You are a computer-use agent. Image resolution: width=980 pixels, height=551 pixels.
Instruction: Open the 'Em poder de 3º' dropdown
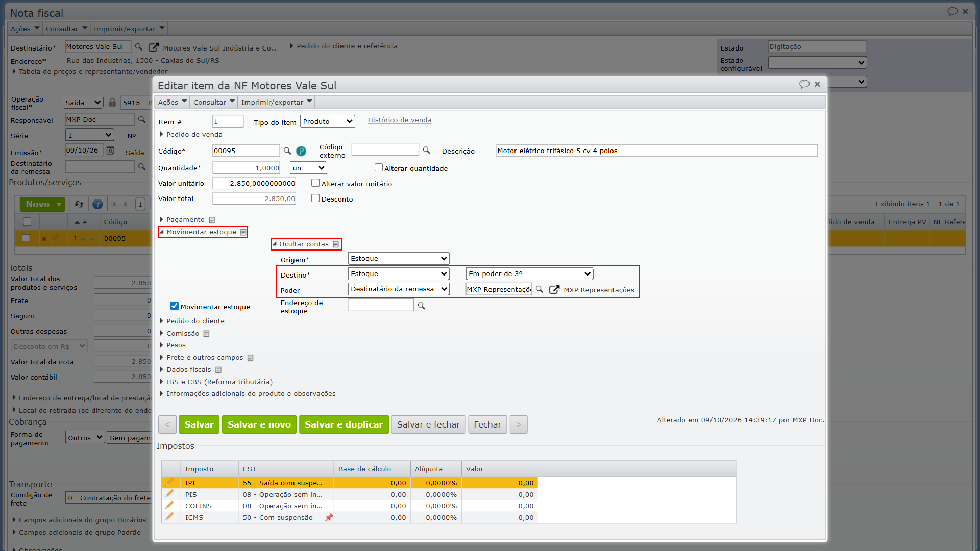tap(529, 274)
